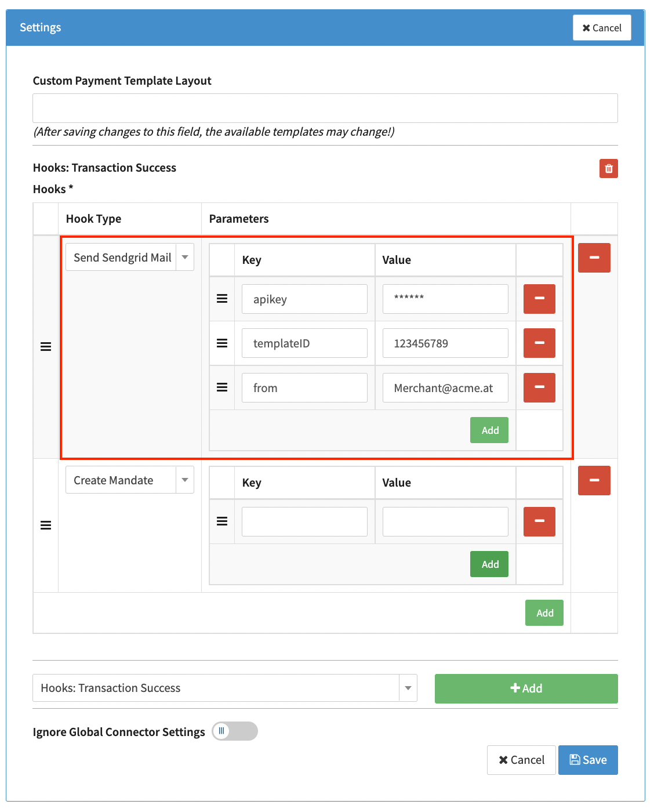The height and width of the screenshot is (812, 654).
Task: Delete the Send Sendgrid Mail hook
Action: coord(594,258)
